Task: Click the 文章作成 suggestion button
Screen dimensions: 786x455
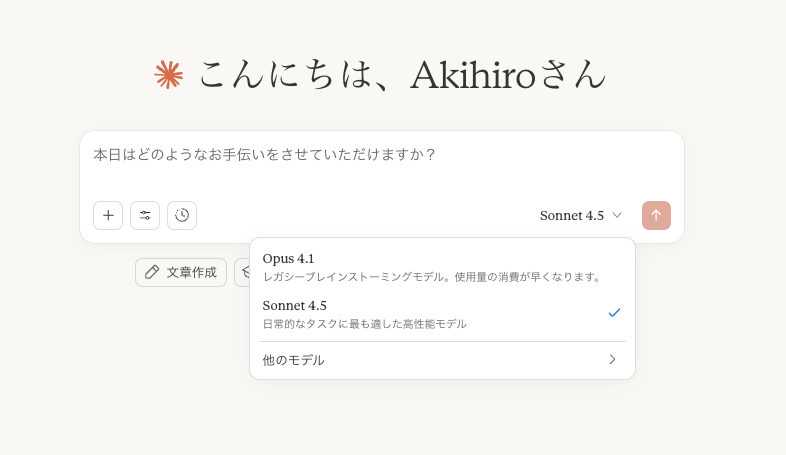Action: [x=181, y=272]
